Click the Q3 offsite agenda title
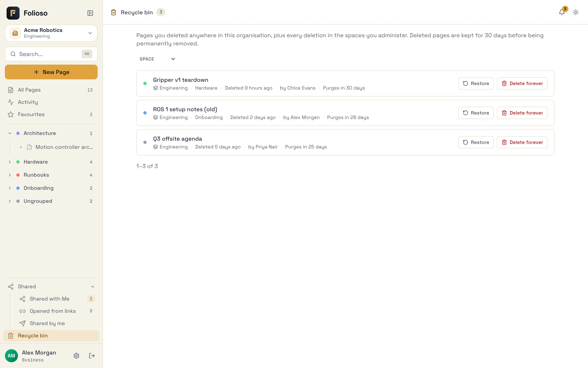This screenshot has height=368, width=588. pos(177,139)
